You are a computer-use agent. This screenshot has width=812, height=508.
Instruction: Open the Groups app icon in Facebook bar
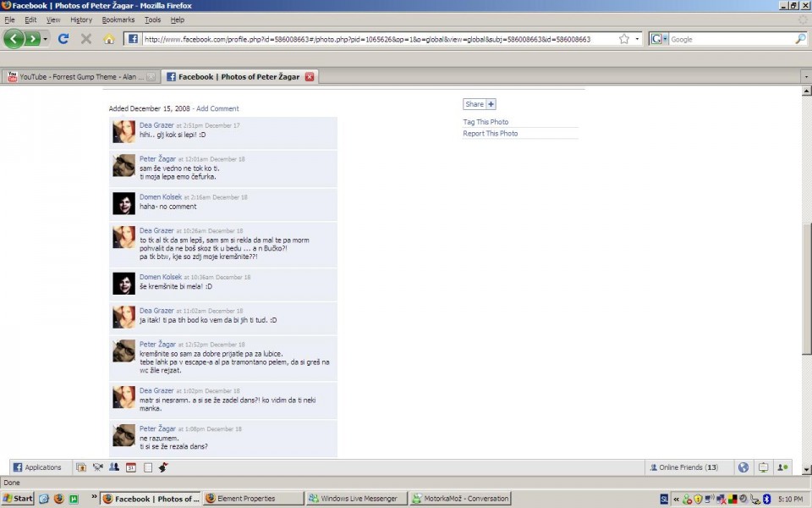(x=114, y=467)
